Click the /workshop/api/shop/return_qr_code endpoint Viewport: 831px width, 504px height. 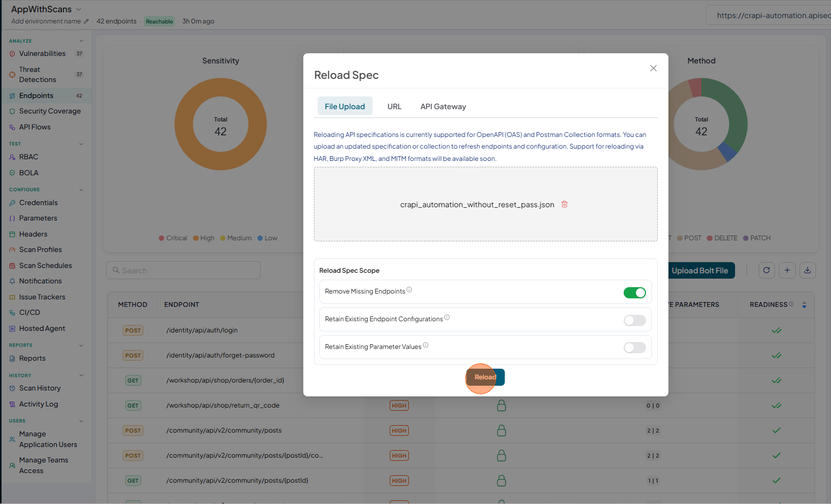(x=223, y=405)
